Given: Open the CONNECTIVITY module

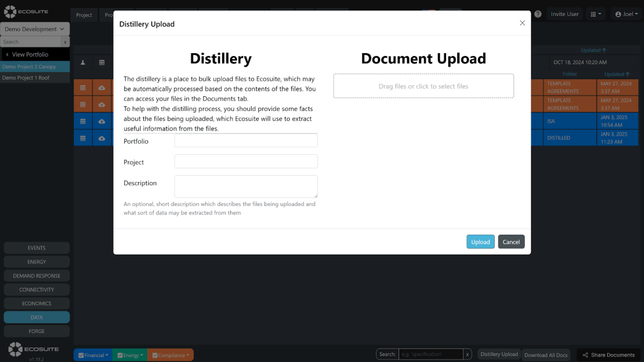Looking at the screenshot, I should tap(36, 290).
